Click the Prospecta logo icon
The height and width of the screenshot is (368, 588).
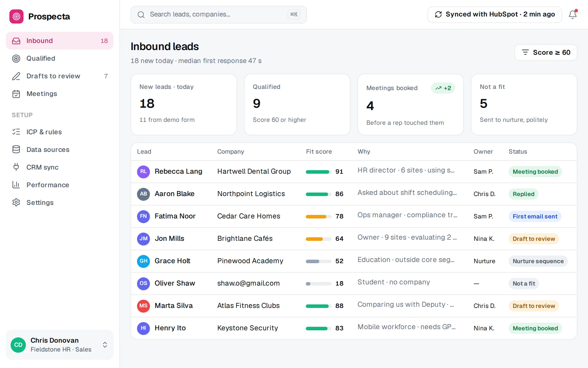16,16
